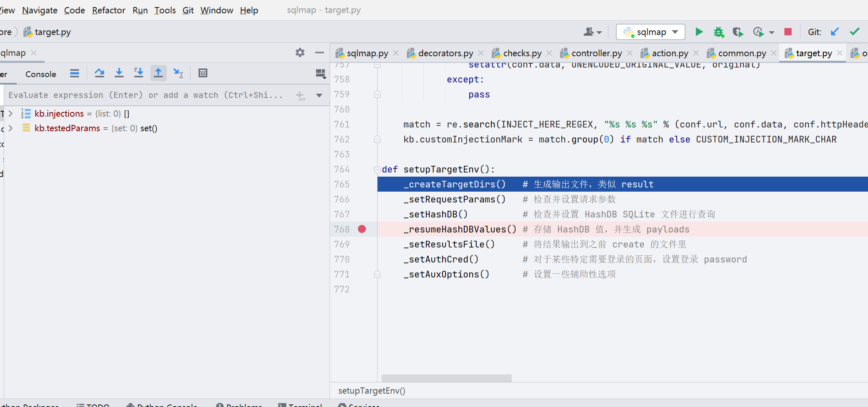
Task: Open the Git menu
Action: pos(188,10)
